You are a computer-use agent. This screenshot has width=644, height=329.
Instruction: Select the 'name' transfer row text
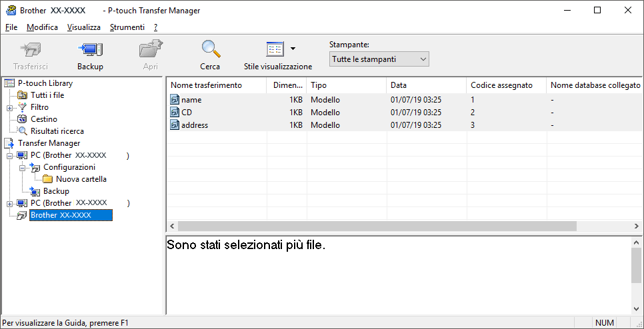[191, 100]
